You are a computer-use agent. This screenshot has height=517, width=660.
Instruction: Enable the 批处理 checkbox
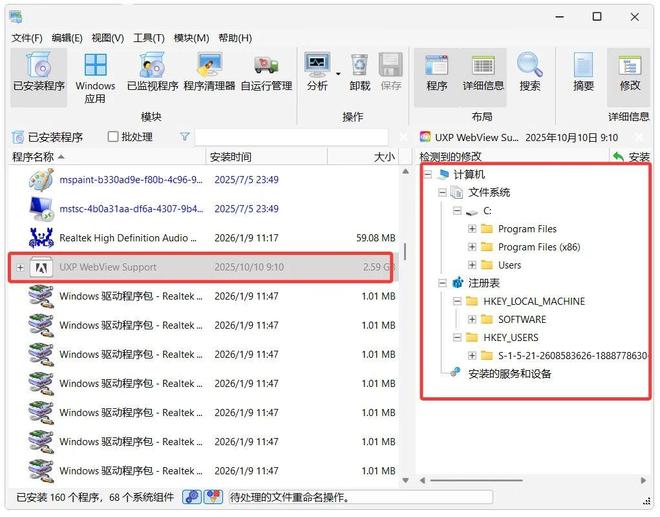(112, 136)
